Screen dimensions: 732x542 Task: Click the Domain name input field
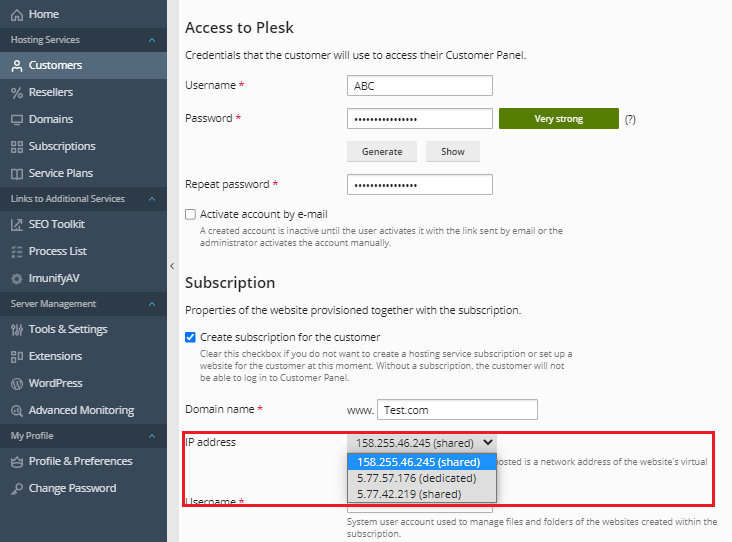(x=457, y=410)
